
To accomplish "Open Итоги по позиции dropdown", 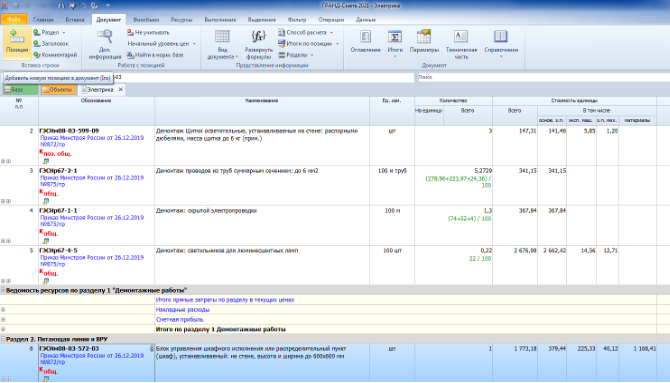I will (x=308, y=44).
